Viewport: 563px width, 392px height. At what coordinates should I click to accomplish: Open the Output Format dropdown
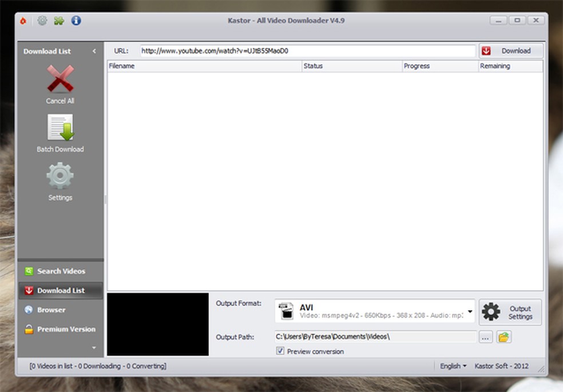coord(469,311)
